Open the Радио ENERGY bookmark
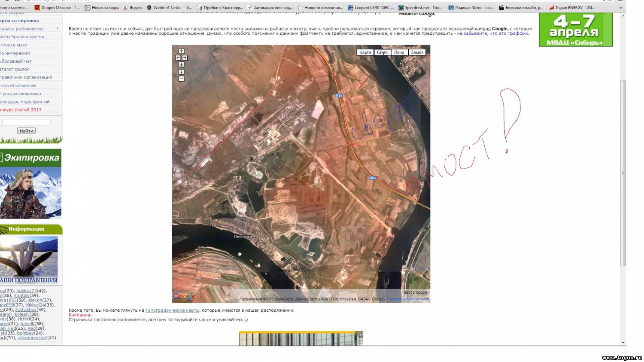This screenshot has height=362, width=644. pyautogui.click(x=572, y=8)
